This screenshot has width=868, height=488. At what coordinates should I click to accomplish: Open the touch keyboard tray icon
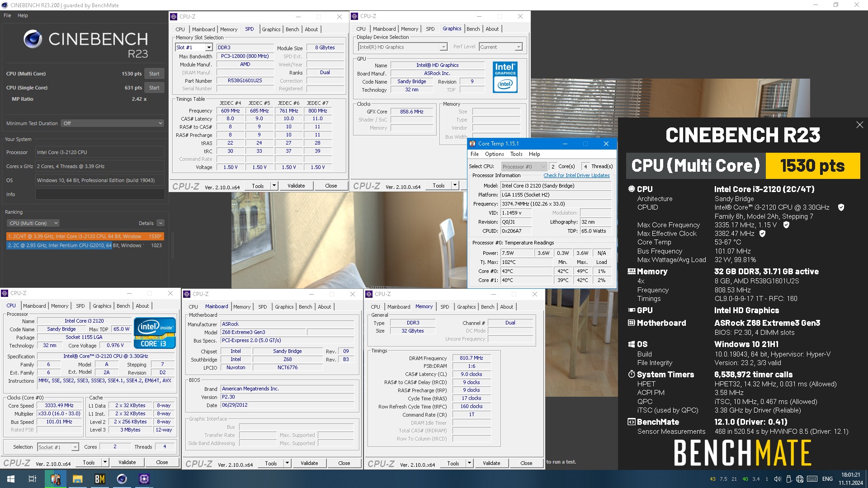pos(812,479)
